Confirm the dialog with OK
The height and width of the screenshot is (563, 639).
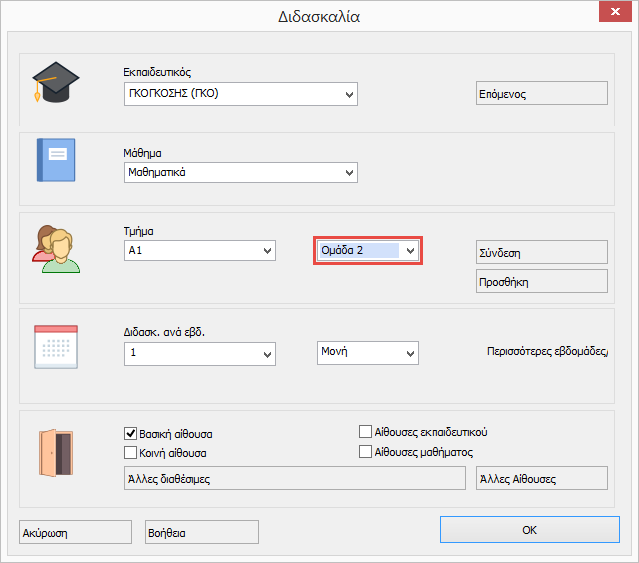[529, 530]
